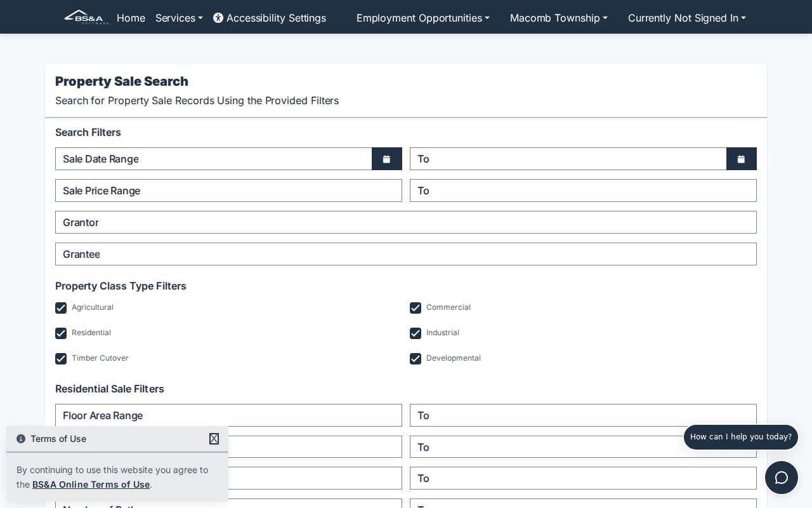812x508 pixels.
Task: Click into the Grantee field
Action: (x=406, y=254)
